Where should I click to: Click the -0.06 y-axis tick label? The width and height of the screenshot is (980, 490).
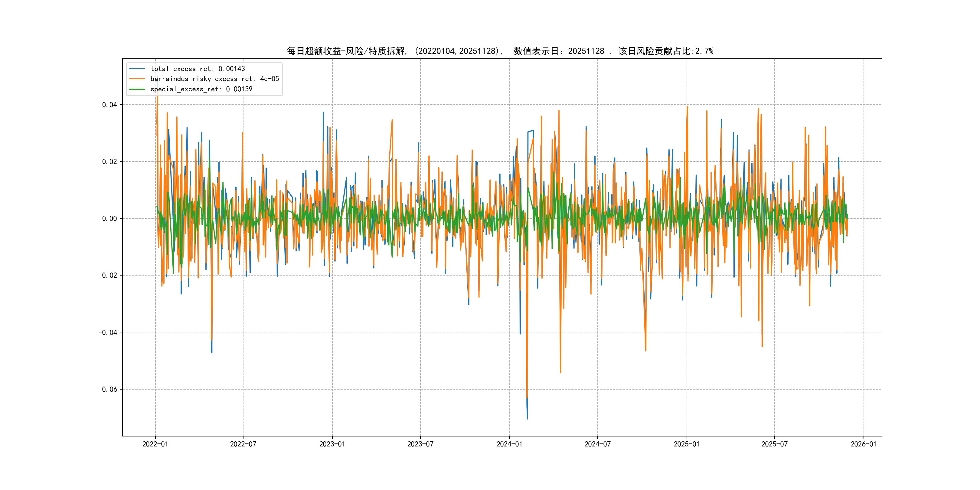(108, 389)
